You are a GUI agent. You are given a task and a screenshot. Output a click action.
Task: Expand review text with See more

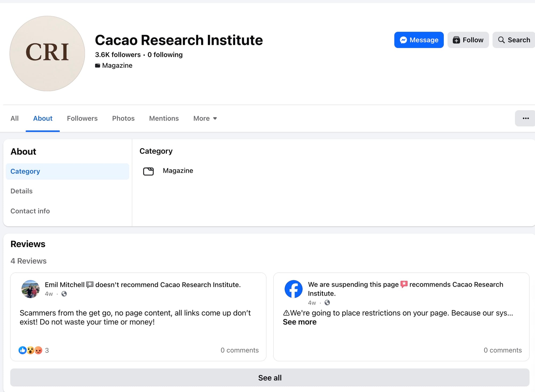(x=300, y=322)
